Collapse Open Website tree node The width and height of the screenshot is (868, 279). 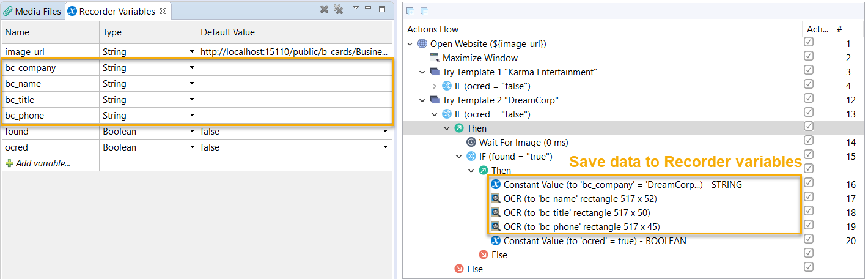(x=410, y=44)
